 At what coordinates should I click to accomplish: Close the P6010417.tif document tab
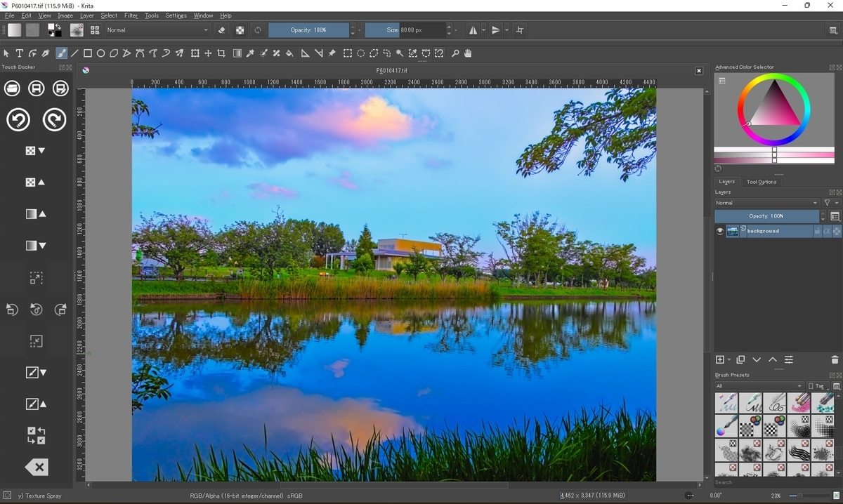click(699, 71)
